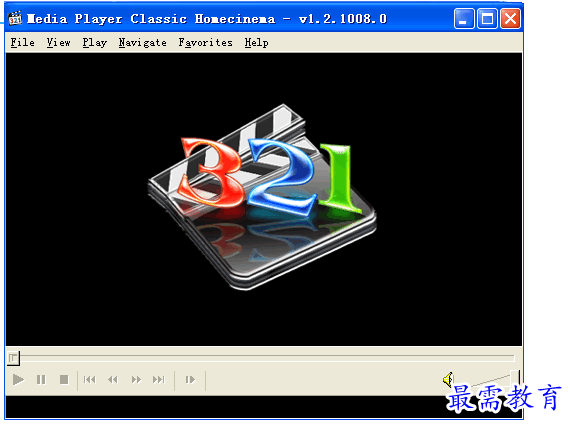Open the Help menu
Image resolution: width=570 pixels, height=429 pixels.
(x=256, y=43)
